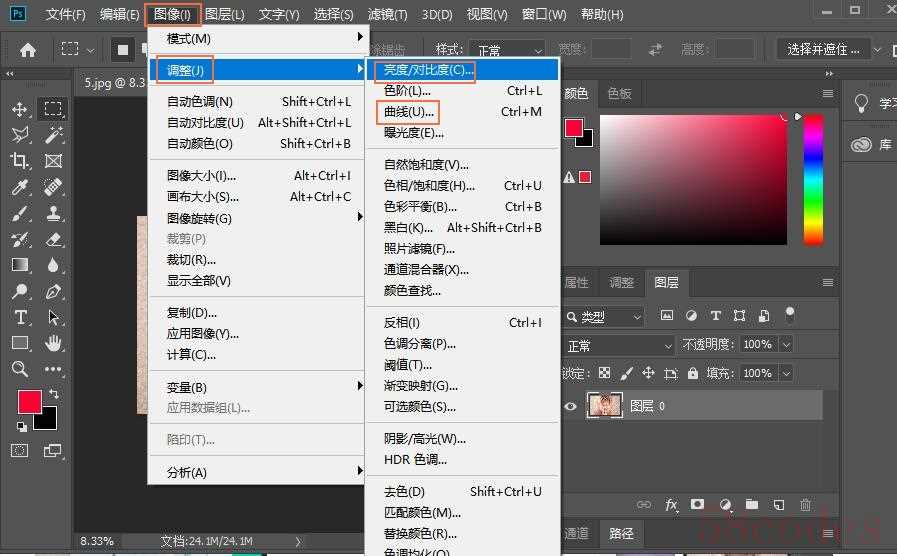This screenshot has height=556, width=897.
Task: Click the 不透明度 100% opacity field
Action: (758, 344)
